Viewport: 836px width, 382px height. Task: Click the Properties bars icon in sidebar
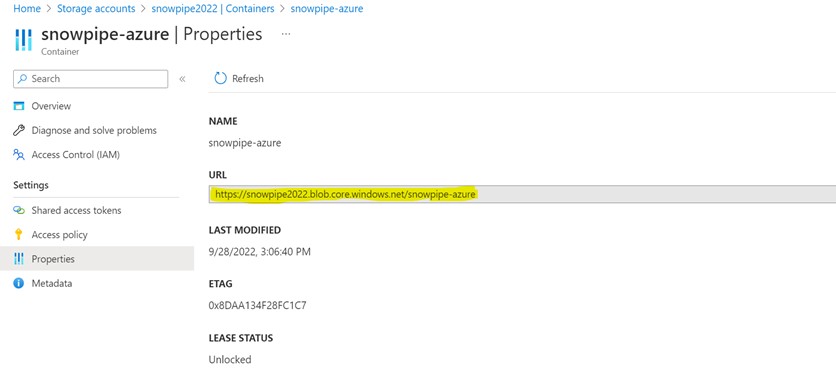[19, 259]
